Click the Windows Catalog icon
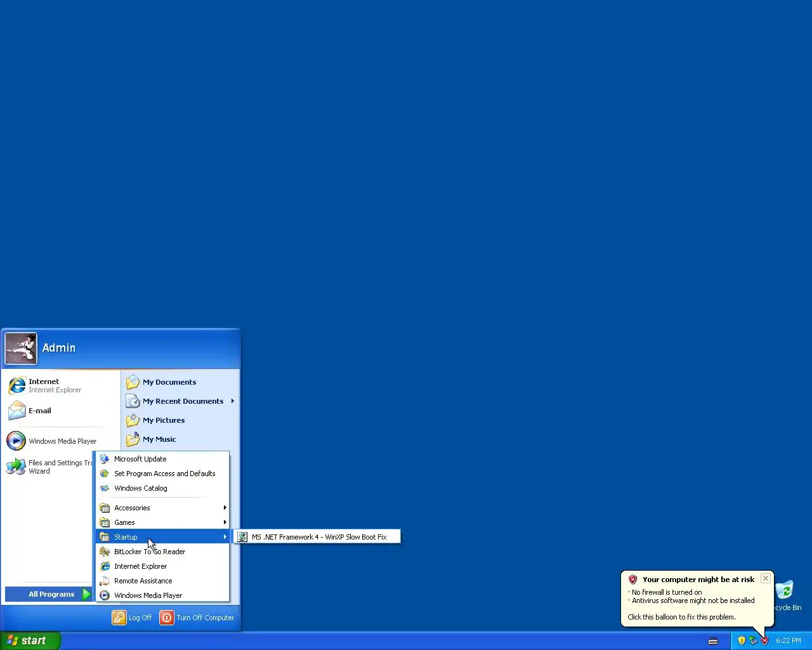812x650 pixels. pyautogui.click(x=105, y=488)
